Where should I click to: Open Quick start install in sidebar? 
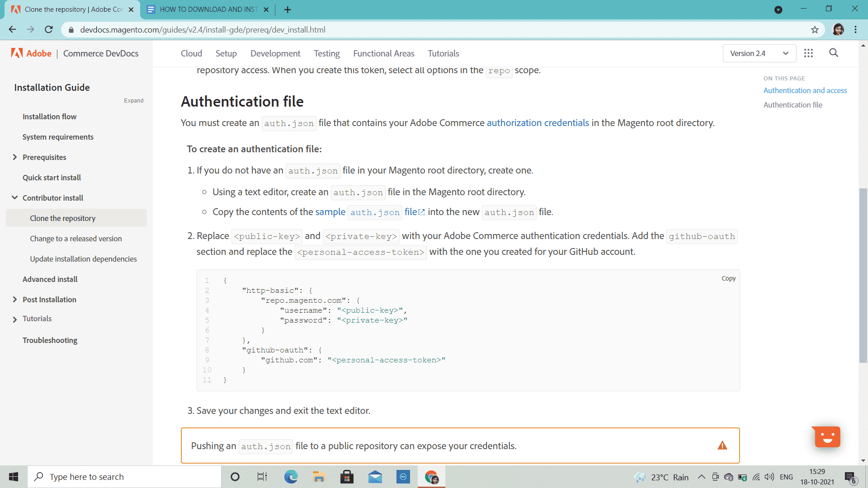coord(52,178)
